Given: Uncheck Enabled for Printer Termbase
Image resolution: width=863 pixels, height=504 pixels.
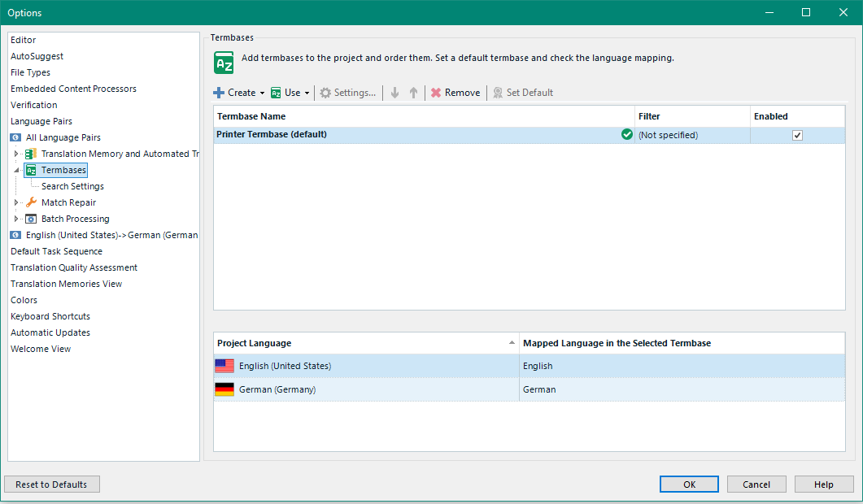Looking at the screenshot, I should pos(797,136).
